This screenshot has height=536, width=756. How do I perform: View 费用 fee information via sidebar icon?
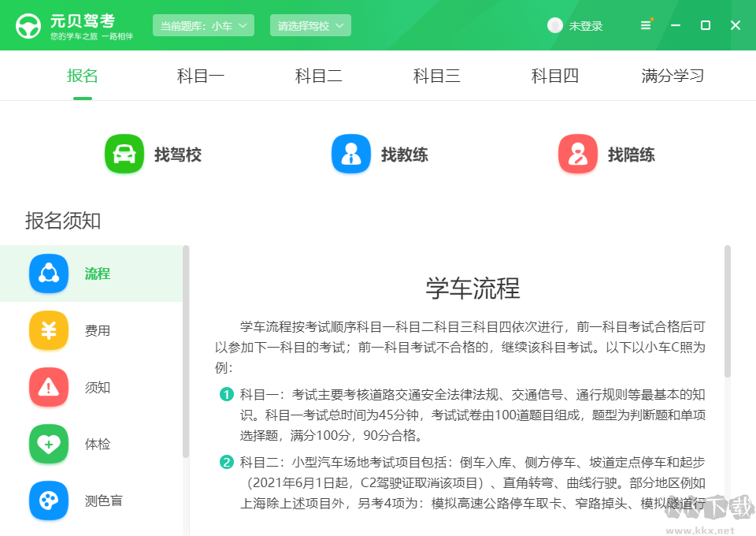[49, 330]
